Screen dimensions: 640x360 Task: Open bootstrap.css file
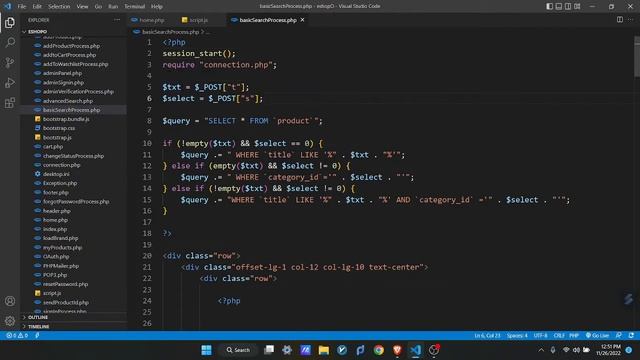click(x=59, y=128)
